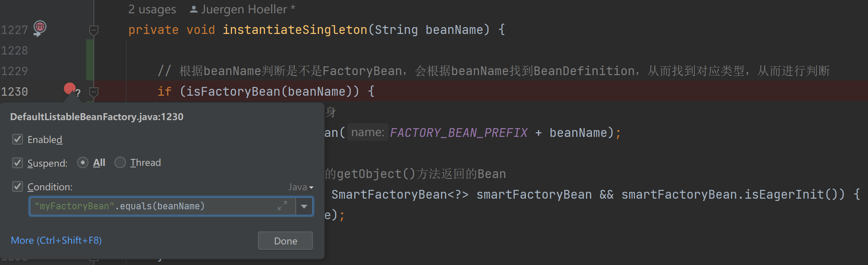Click the conditional breakpoint icon on line 1230
The image size is (868, 265).
[70, 89]
